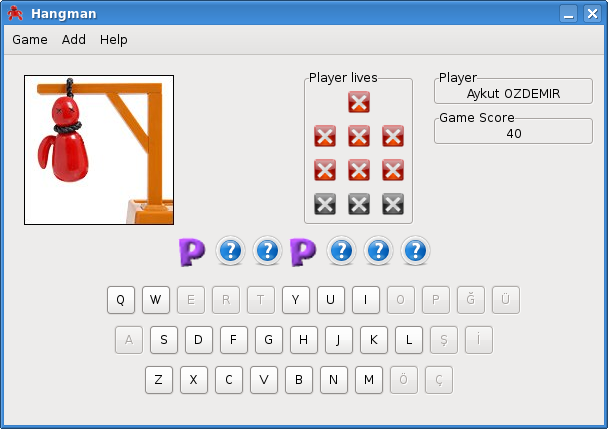Click the Hangman app icon in title bar
Viewport: 608px width, 429px height.
(x=15, y=13)
